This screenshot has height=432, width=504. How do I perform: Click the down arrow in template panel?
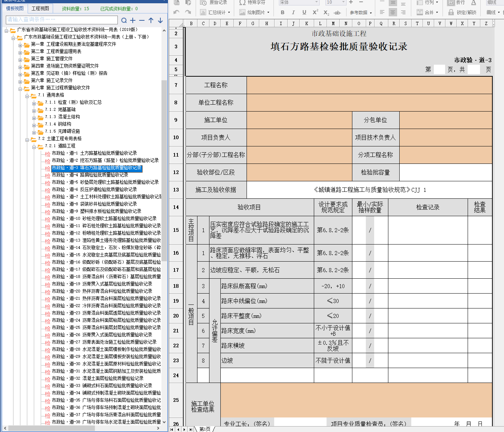click(x=160, y=20)
